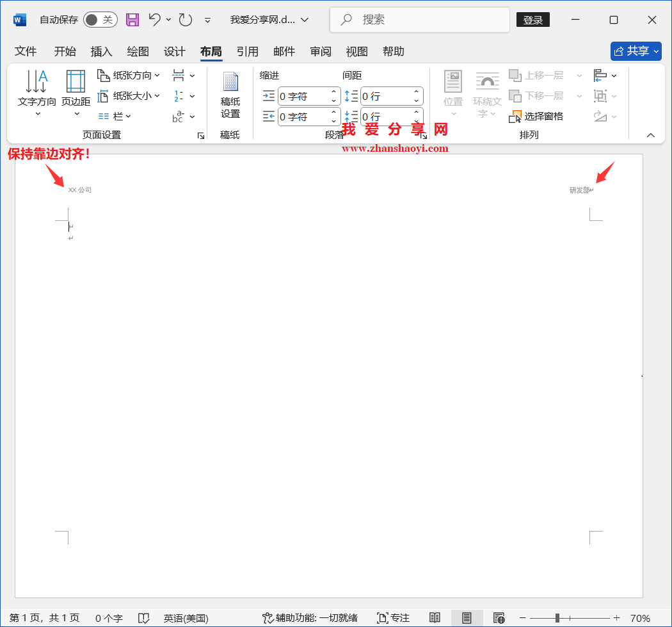Click the search (搜索) box
The image size is (672, 627).
(x=420, y=20)
